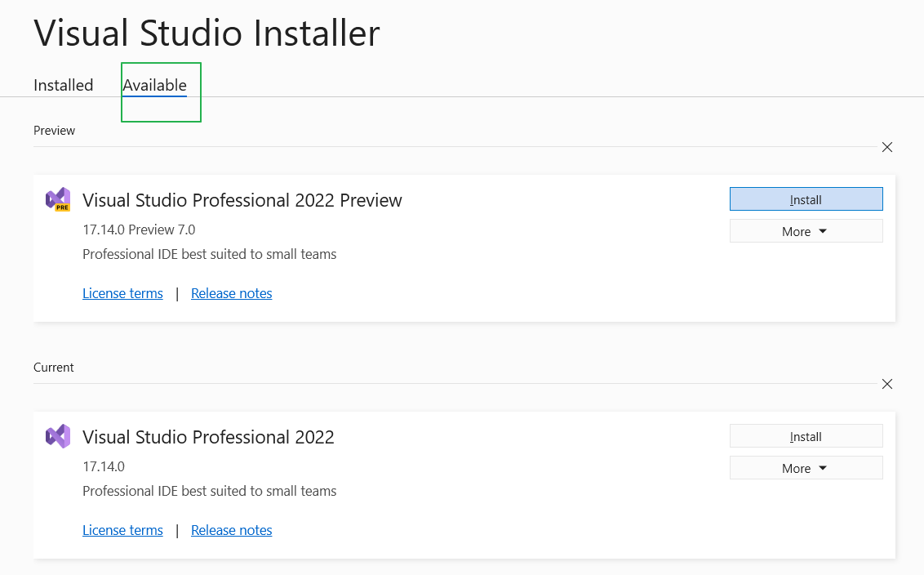Dismiss the Preview section with X

pyautogui.click(x=887, y=147)
